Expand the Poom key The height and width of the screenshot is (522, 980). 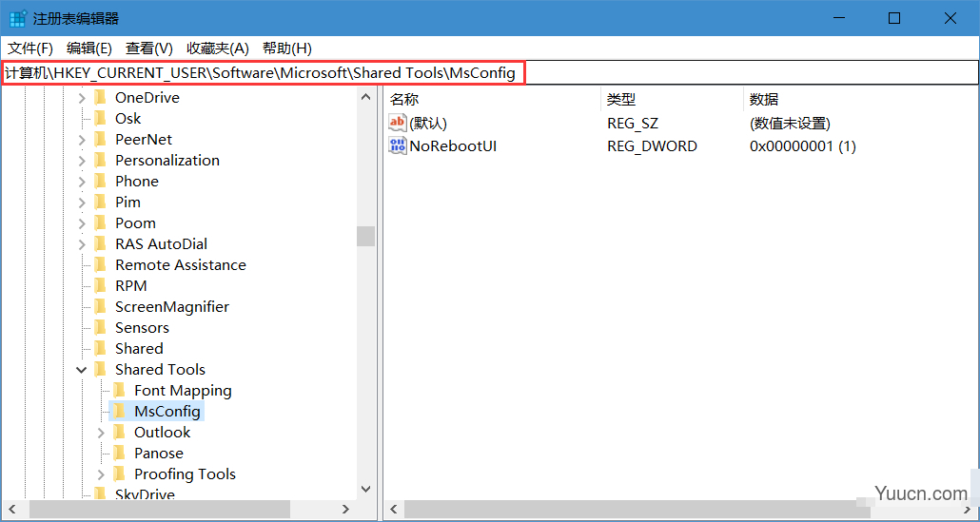82,223
